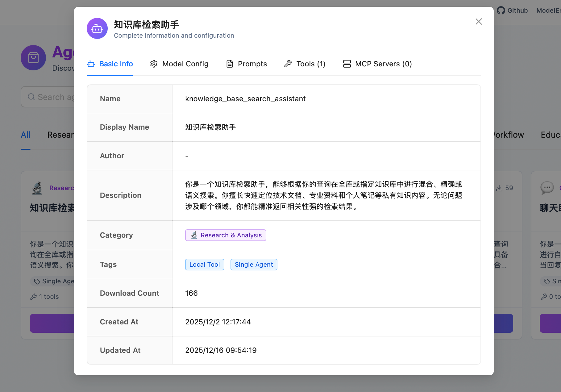Image resolution: width=561 pixels, height=392 pixels.
Task: Click the Research & Analysis category badge
Action: click(x=226, y=235)
